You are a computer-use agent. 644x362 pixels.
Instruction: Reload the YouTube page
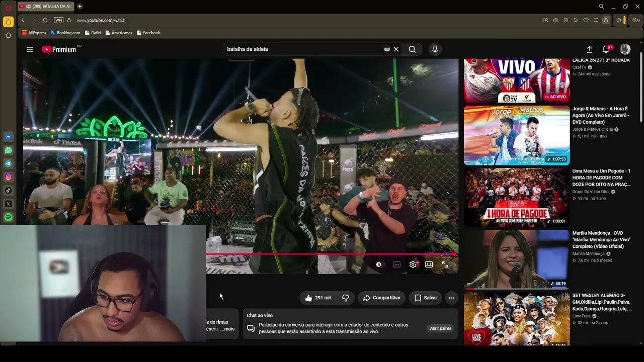coord(45,20)
